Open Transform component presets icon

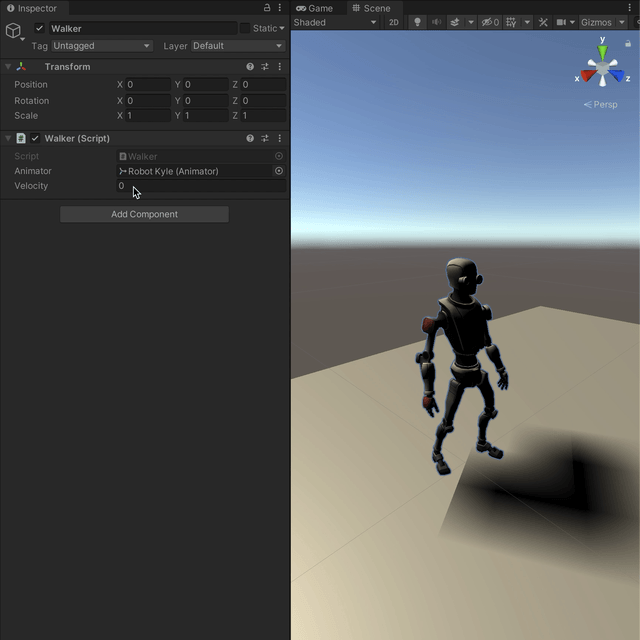click(x=265, y=67)
